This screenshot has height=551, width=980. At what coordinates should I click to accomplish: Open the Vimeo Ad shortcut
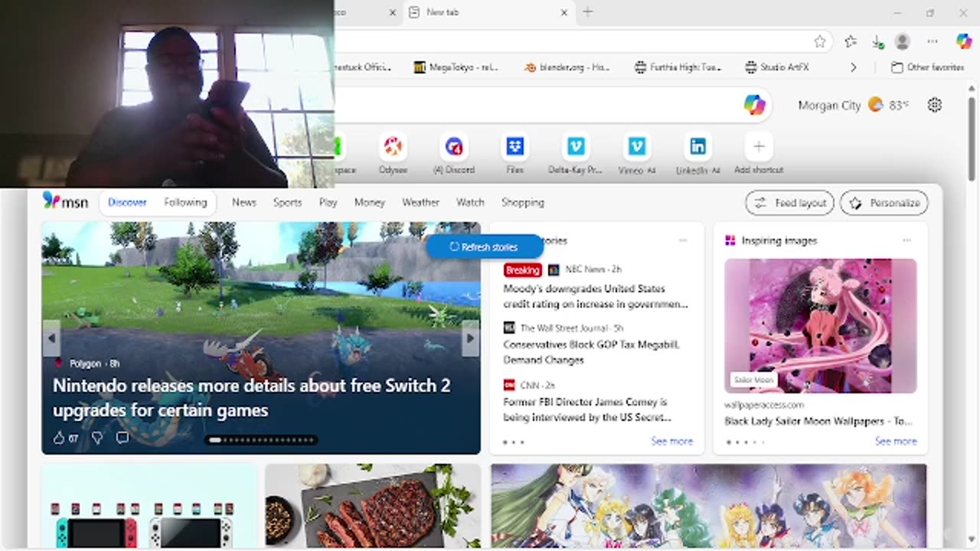637,153
